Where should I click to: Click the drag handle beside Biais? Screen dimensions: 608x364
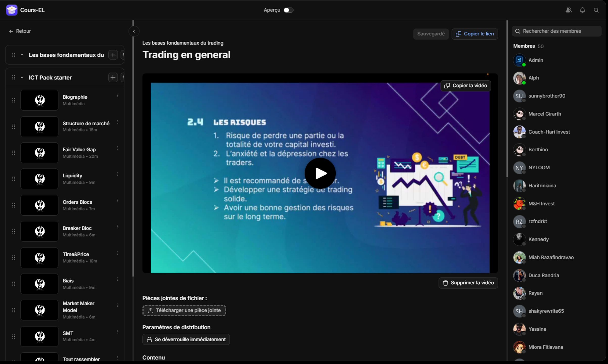click(14, 284)
